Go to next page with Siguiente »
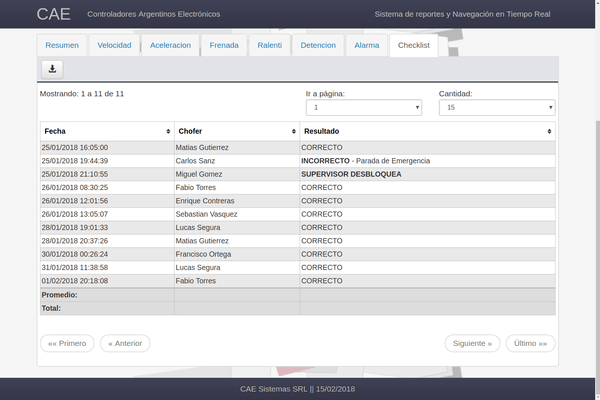 472,343
